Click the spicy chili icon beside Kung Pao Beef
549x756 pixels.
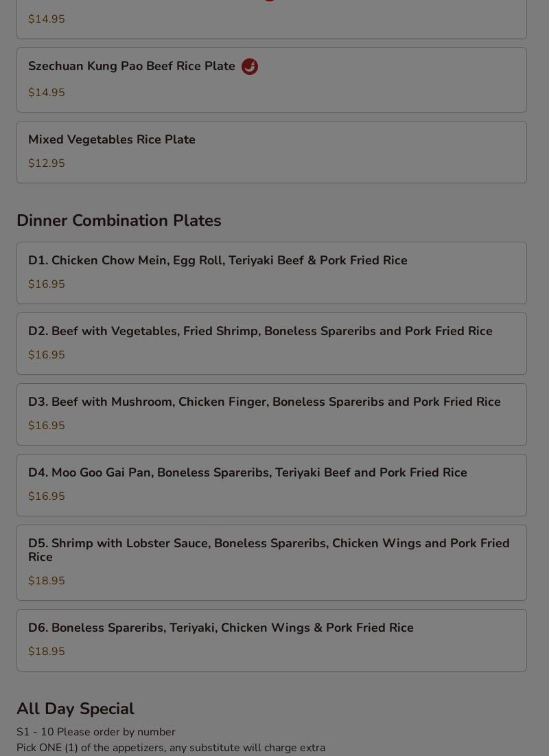(x=249, y=67)
